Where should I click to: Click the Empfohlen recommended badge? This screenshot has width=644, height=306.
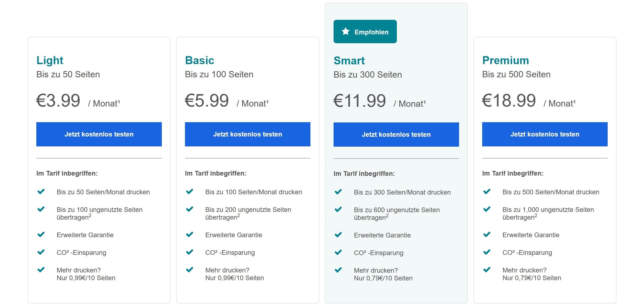coord(365,32)
